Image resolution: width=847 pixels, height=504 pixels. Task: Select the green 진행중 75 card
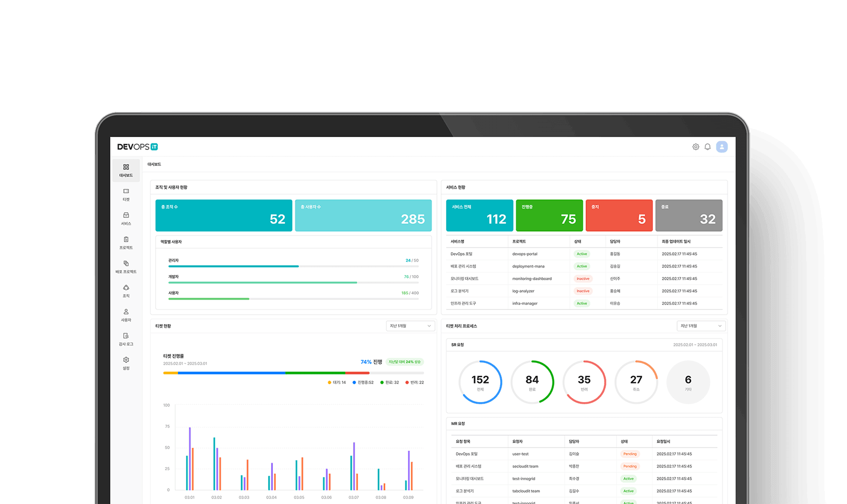pyautogui.click(x=549, y=215)
